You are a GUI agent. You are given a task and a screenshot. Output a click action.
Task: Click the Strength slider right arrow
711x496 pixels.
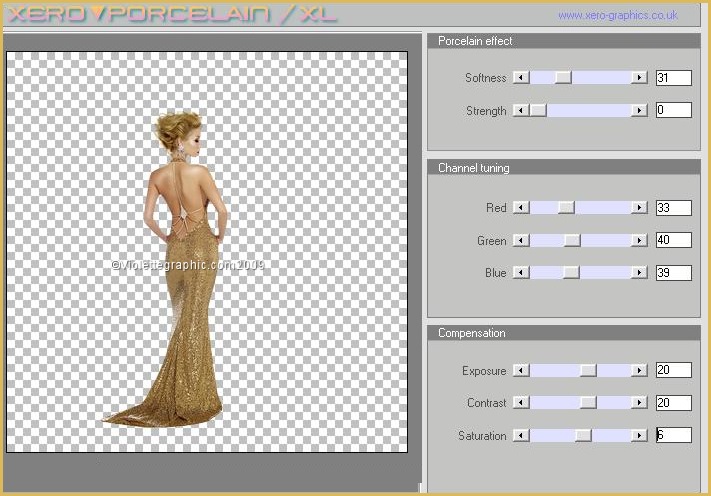(x=639, y=111)
